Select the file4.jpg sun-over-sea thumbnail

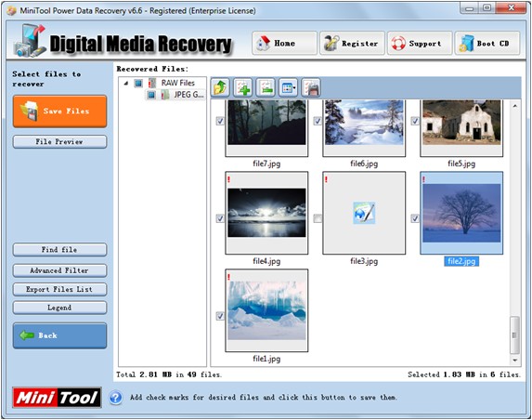[266, 213]
